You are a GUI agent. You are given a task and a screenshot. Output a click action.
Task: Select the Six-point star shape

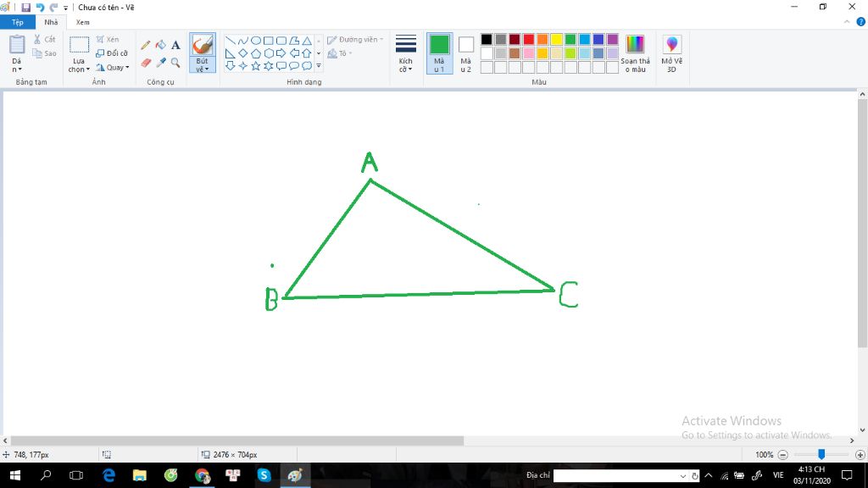269,66
